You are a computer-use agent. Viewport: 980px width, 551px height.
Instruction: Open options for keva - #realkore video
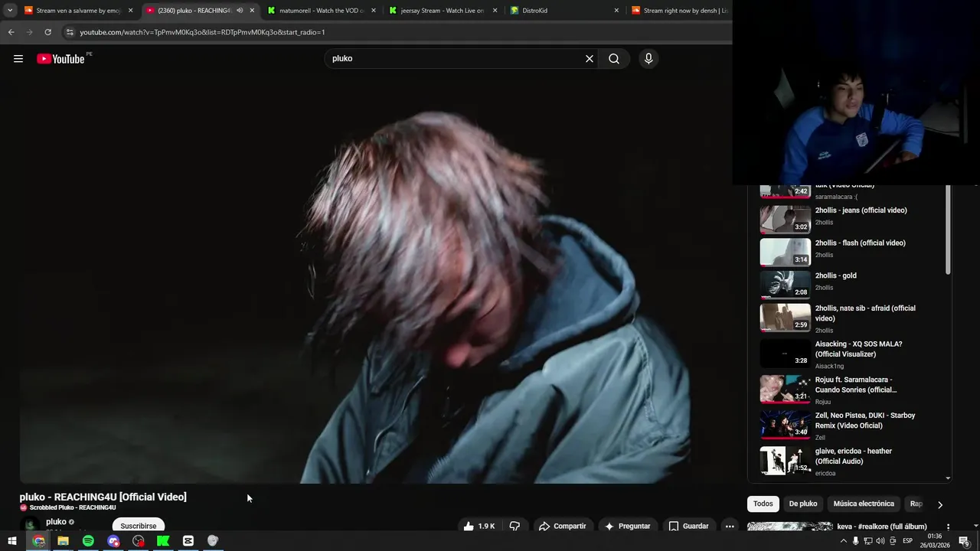(x=948, y=527)
